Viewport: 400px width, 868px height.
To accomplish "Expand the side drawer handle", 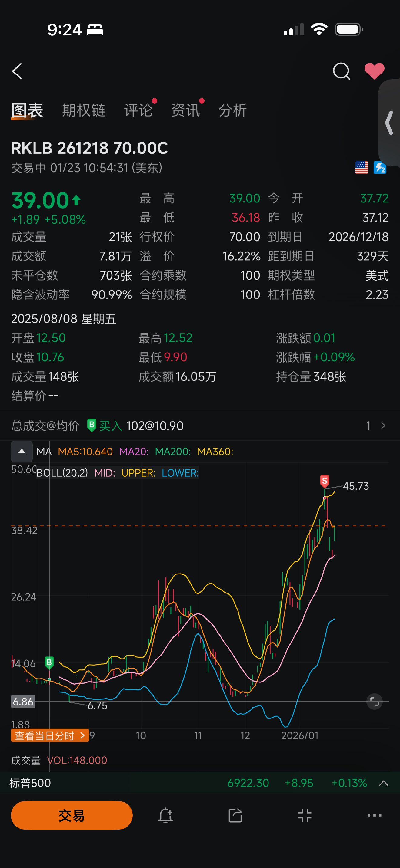I will point(389,123).
